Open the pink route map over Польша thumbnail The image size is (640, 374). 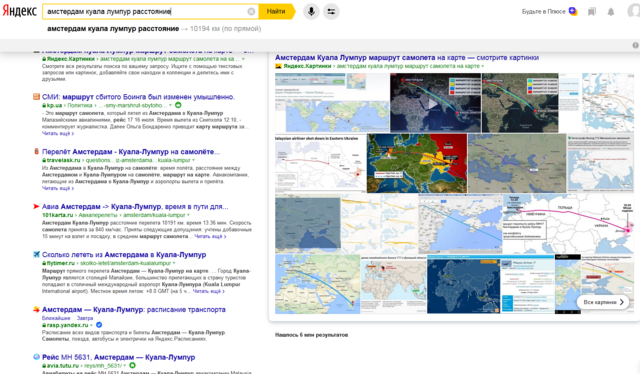pos(568,224)
